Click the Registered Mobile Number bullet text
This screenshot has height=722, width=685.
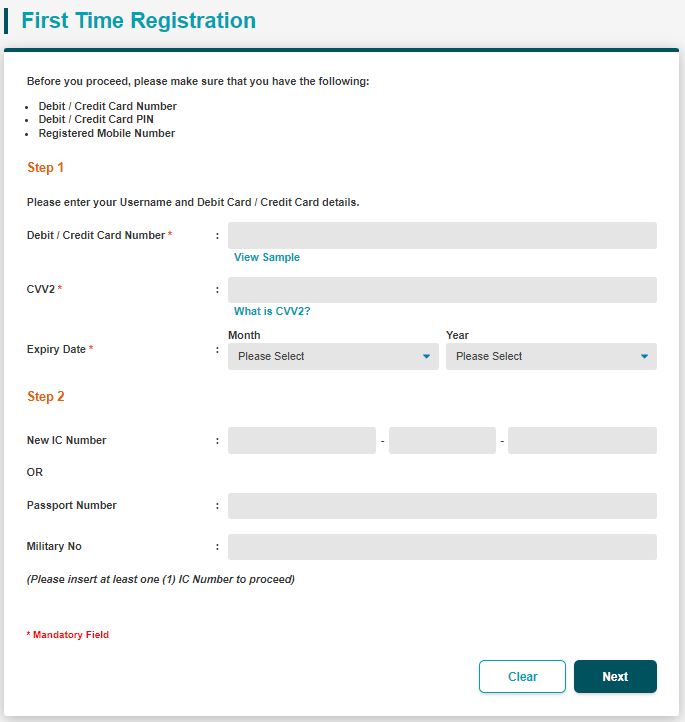pos(107,133)
